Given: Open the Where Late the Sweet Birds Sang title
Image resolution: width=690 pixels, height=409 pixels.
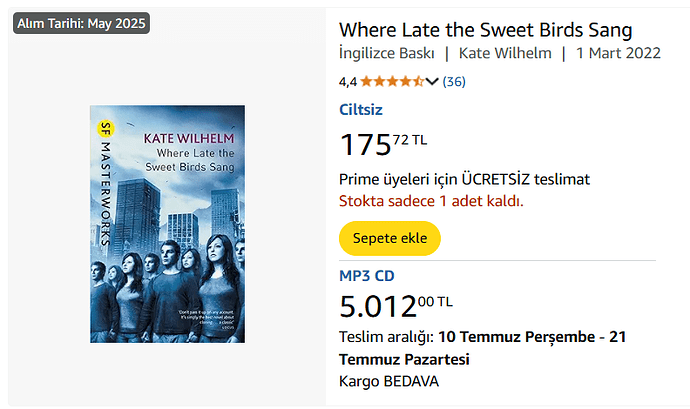Looking at the screenshot, I should [486, 30].
